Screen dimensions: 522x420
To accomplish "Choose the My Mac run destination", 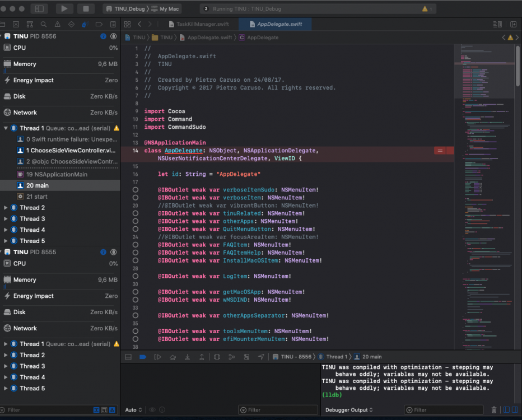I will pyautogui.click(x=165, y=9).
